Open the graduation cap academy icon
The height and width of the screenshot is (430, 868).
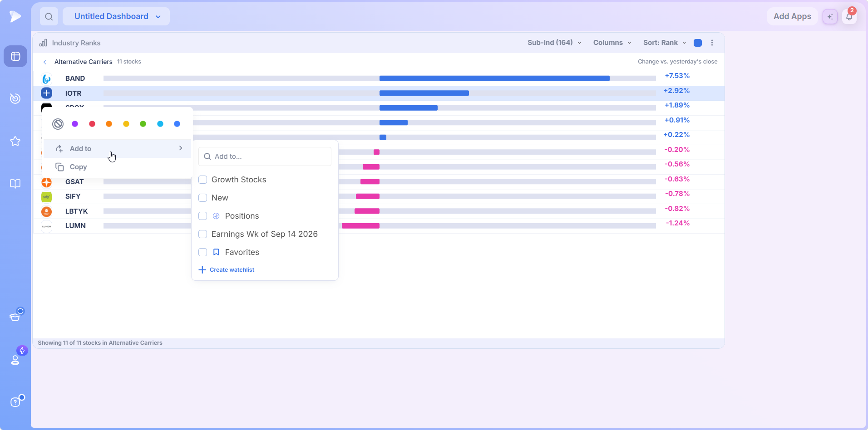point(15,316)
